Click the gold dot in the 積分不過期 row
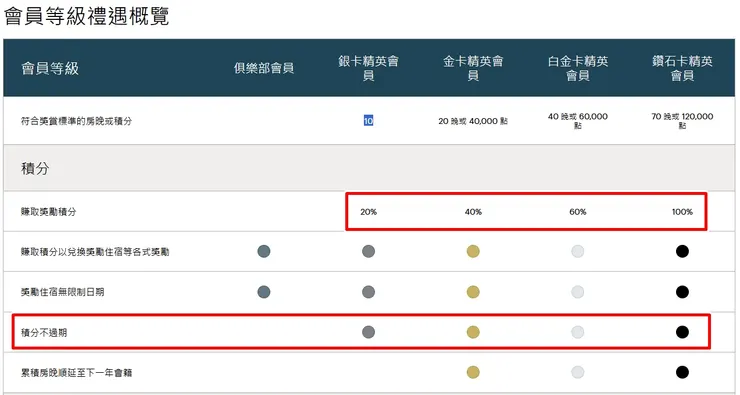The height and width of the screenshot is (395, 740). (x=473, y=332)
